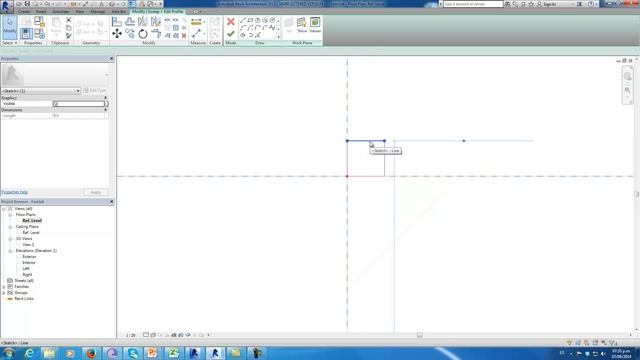The height and width of the screenshot is (360, 640).
Task: Toggle the Visible property checkbox
Action: click(x=56, y=104)
